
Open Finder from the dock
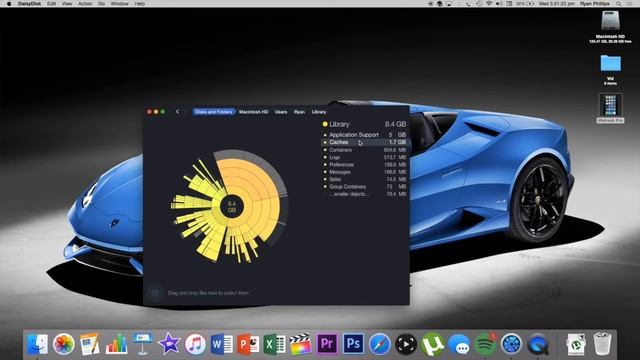click(x=38, y=344)
